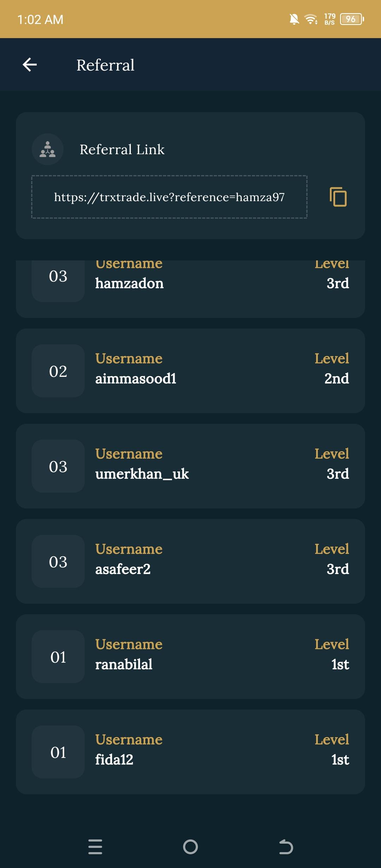Open the ranabilal referral card

point(190,656)
